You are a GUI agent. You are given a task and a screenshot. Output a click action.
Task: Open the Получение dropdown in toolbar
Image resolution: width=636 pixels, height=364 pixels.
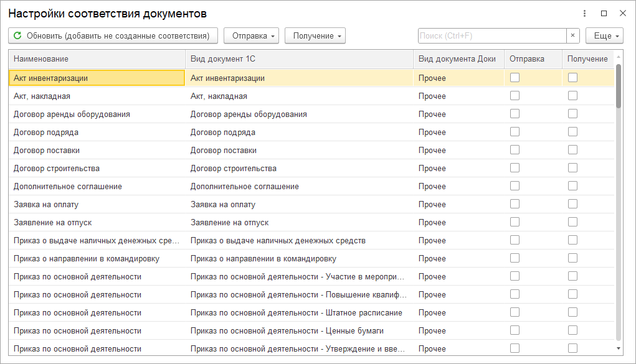pos(315,36)
